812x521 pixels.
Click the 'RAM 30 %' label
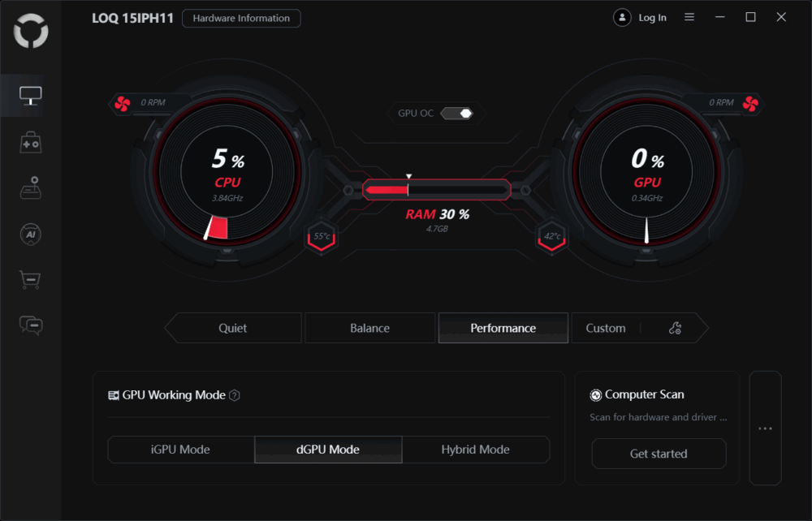[x=437, y=214]
